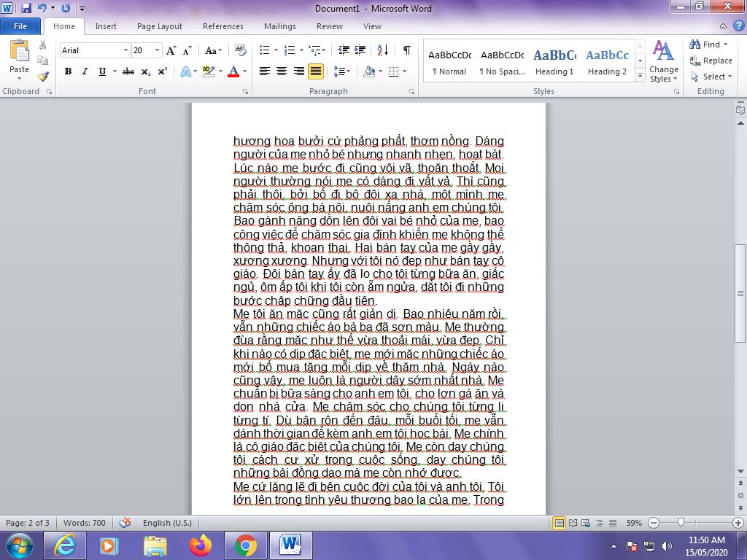Click the vertical scrollbar thumb
This screenshot has height=560, width=747.
pos(740,293)
